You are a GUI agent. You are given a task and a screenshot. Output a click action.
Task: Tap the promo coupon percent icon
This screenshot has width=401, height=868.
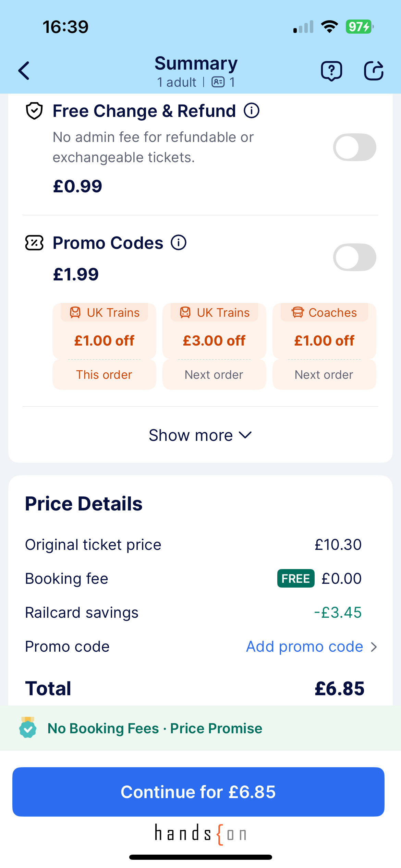pos(34,243)
